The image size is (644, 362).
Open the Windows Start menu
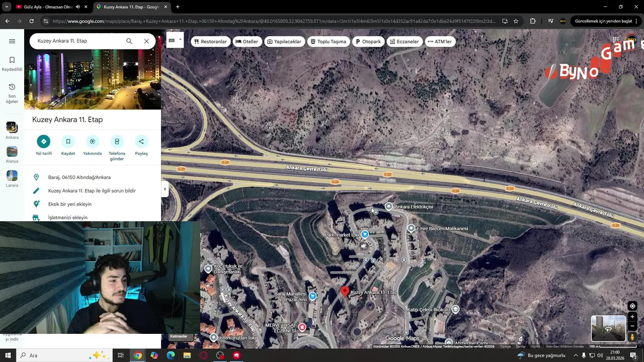point(8,355)
